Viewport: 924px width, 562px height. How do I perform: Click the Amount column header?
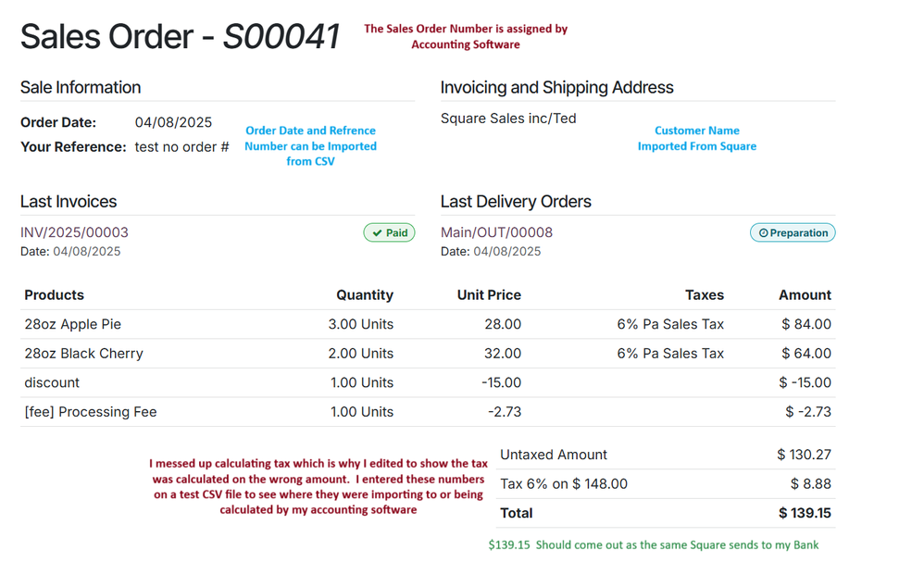pyautogui.click(x=805, y=295)
